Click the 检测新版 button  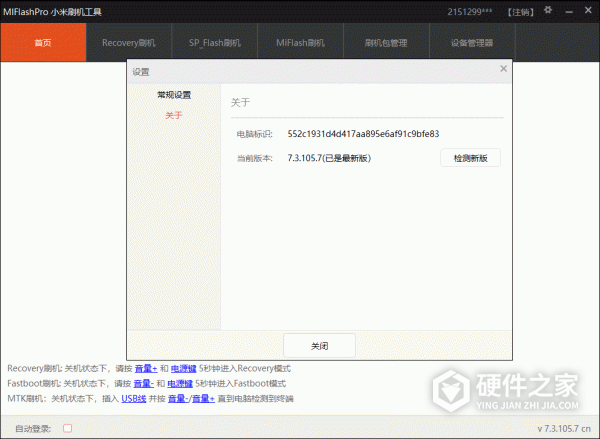(470, 158)
